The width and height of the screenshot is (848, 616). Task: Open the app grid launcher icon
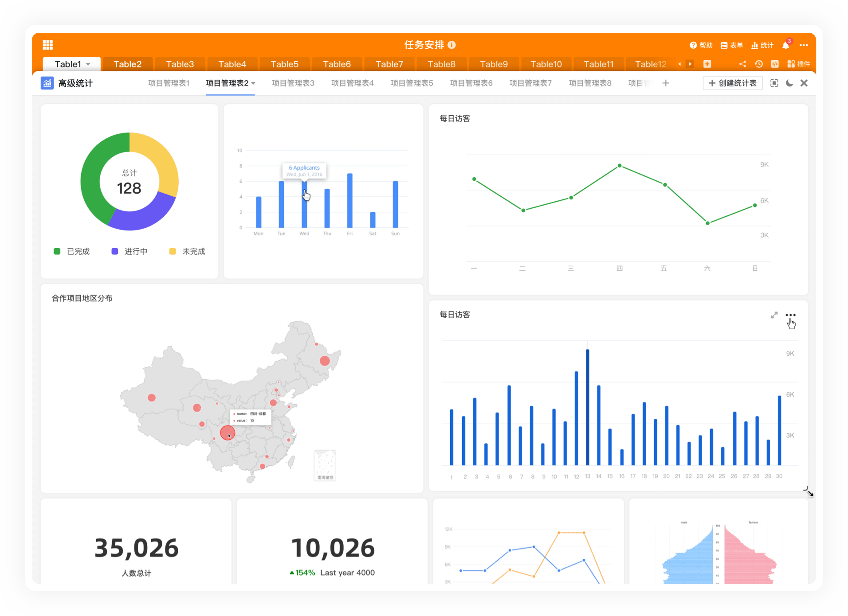pyautogui.click(x=48, y=45)
